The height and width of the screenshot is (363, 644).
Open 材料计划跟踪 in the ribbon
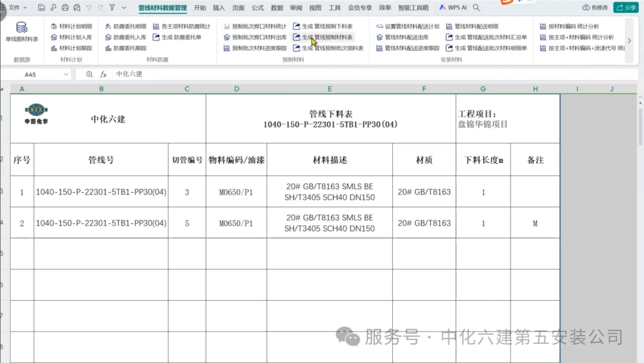click(72, 48)
